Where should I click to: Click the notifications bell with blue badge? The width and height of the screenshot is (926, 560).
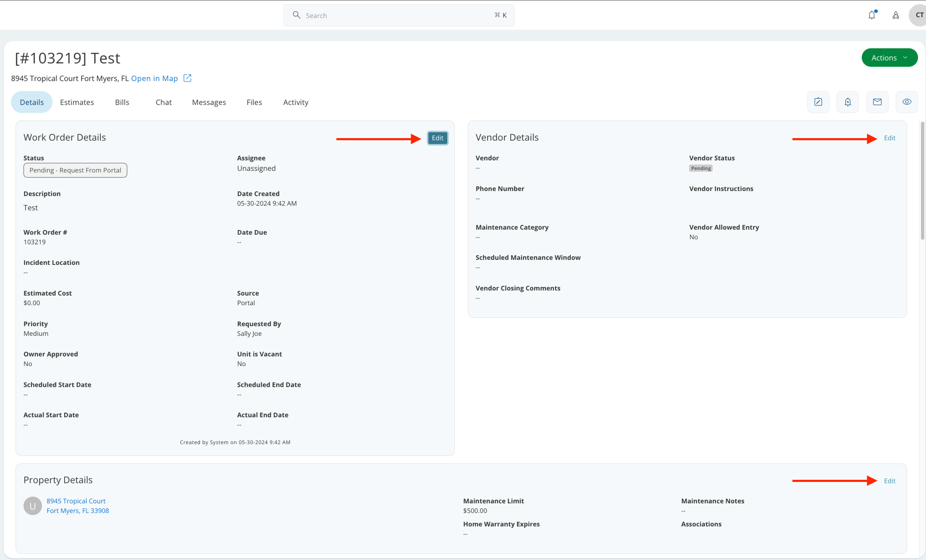coord(871,15)
